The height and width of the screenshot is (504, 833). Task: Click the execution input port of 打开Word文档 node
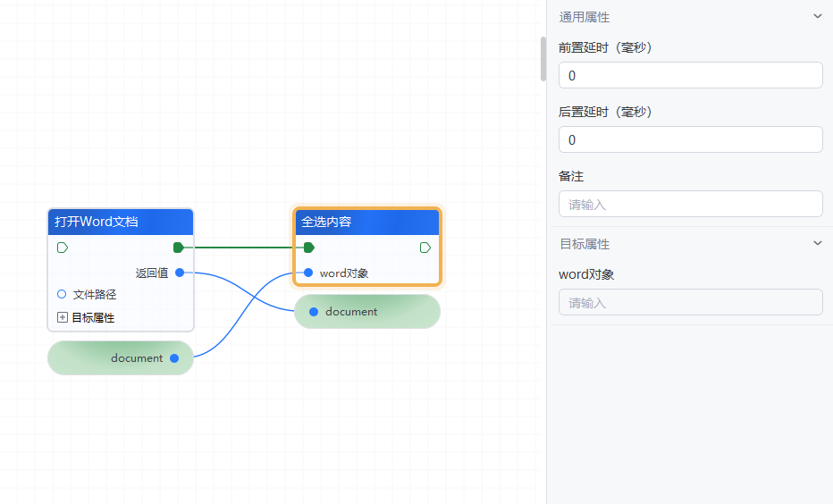(x=62, y=248)
